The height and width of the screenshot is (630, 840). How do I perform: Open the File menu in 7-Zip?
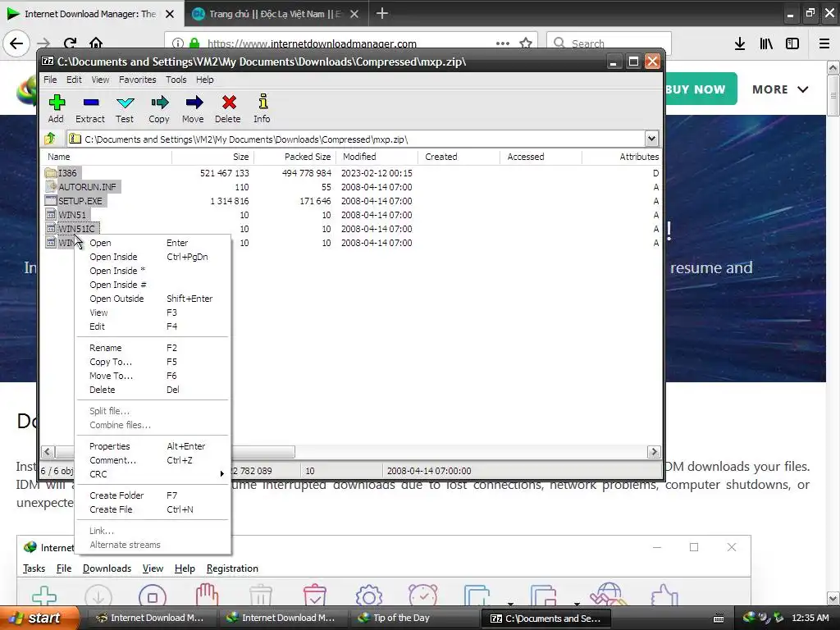(50, 80)
